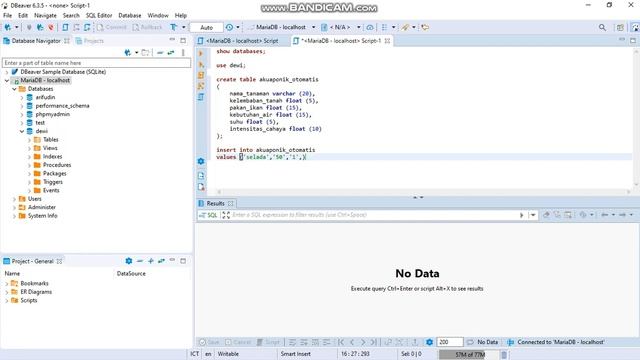Click the disconnect red plug toolbar icon

(x=51, y=27)
